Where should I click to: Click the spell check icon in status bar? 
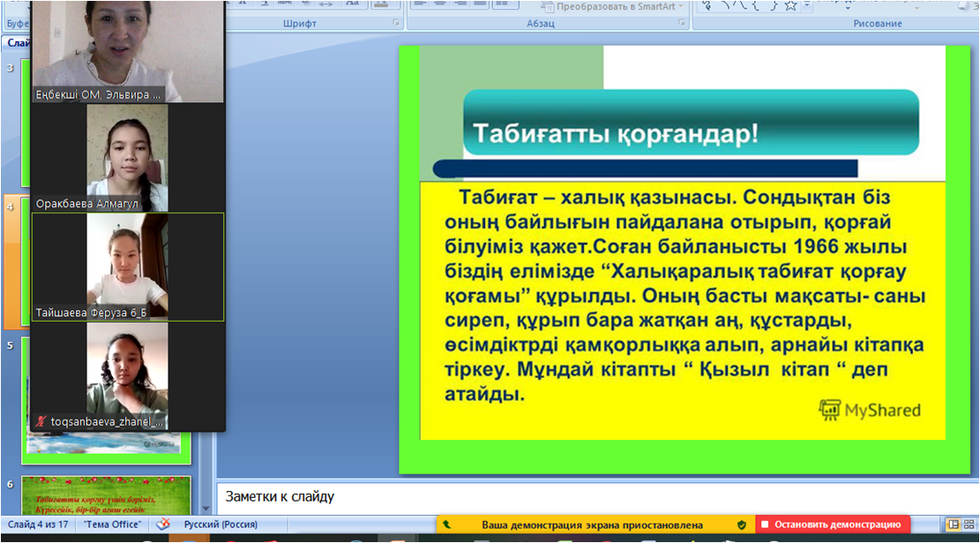[162, 524]
